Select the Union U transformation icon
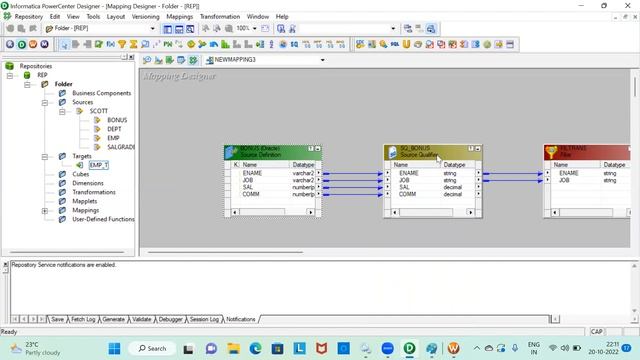Screen dimensions: 640x360 coord(406,44)
